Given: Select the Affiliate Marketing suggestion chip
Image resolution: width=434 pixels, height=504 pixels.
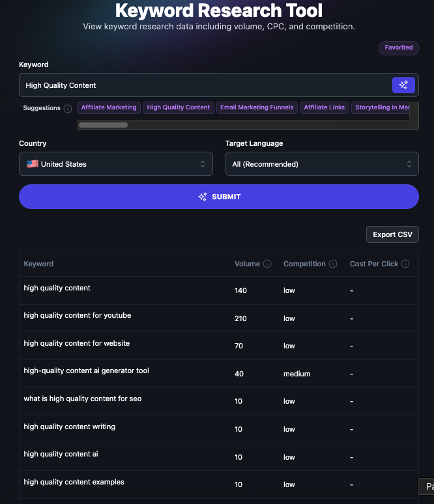Looking at the screenshot, I should click(x=109, y=107).
